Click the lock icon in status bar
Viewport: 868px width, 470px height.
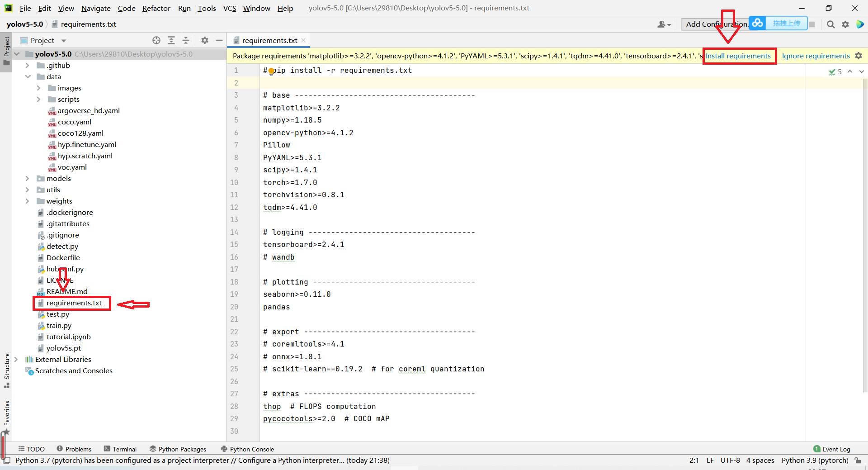[x=858, y=461]
